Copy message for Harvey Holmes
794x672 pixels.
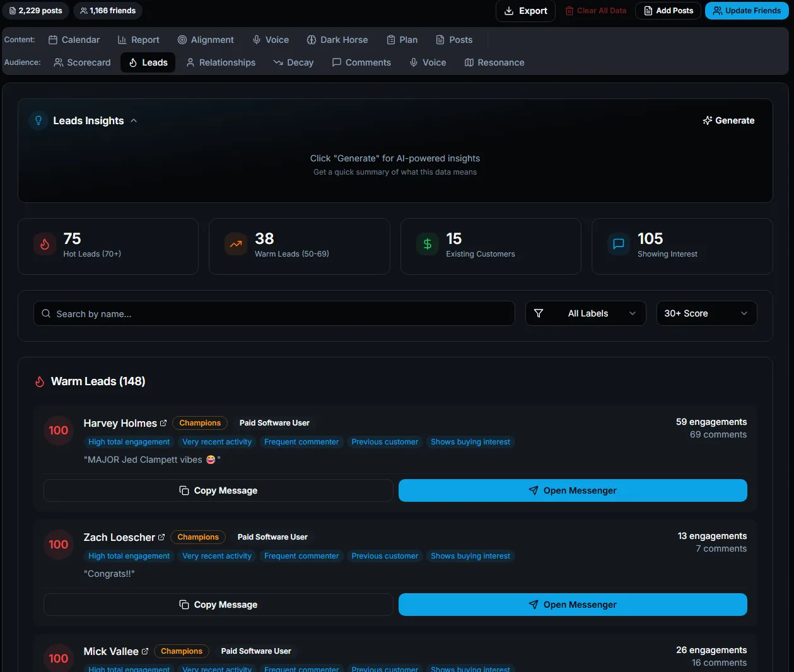[218, 490]
